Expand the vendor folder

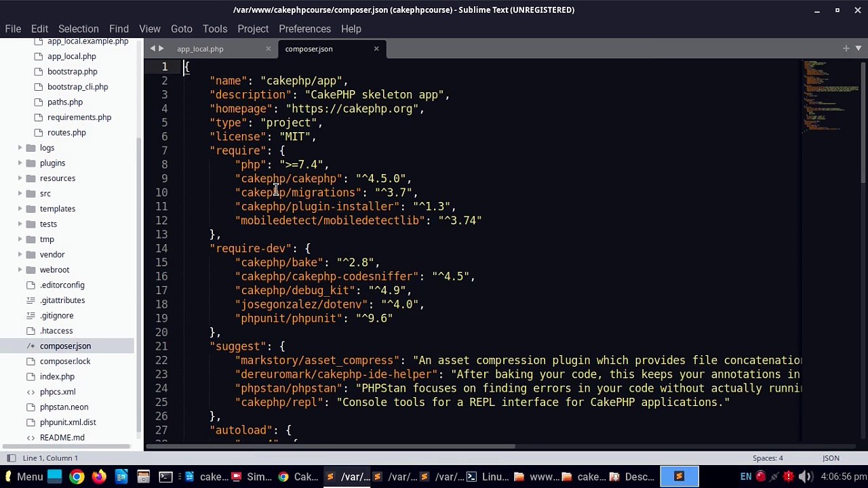(20, 254)
